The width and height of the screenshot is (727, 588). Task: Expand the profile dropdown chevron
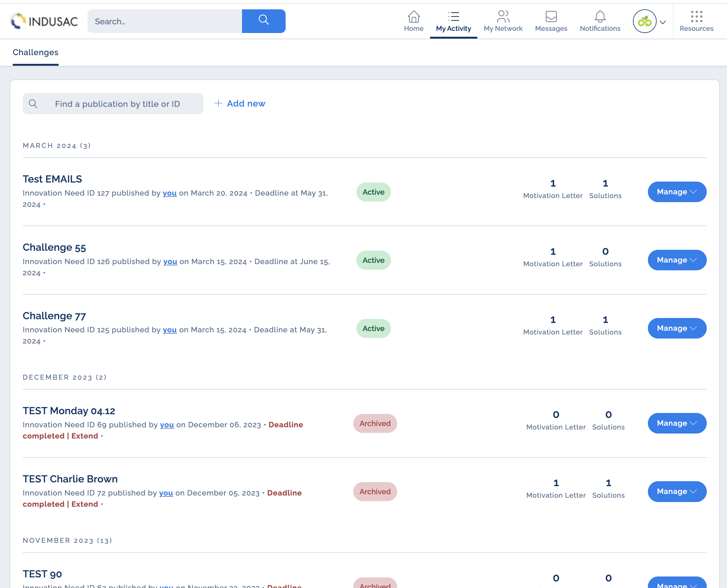(663, 22)
